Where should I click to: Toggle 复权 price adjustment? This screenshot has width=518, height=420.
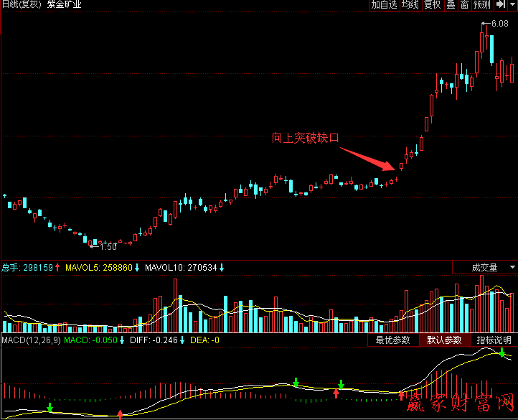tap(432, 5)
